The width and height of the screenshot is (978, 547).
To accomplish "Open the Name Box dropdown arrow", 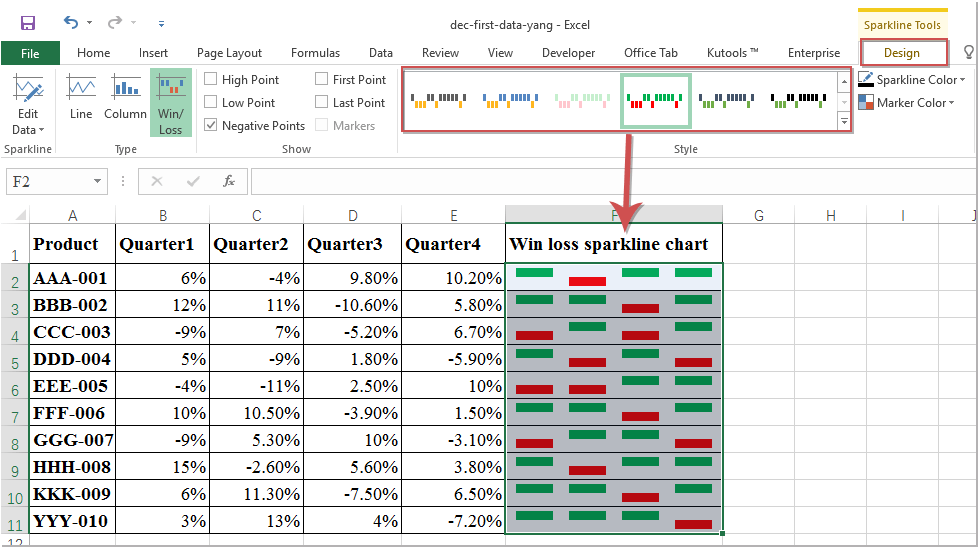I will coord(97,182).
